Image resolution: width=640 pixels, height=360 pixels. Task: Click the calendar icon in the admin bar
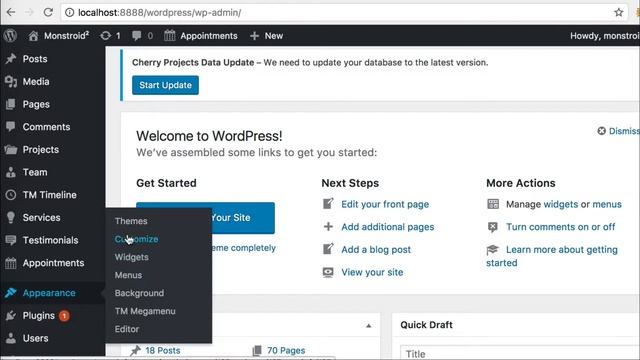pos(170,36)
